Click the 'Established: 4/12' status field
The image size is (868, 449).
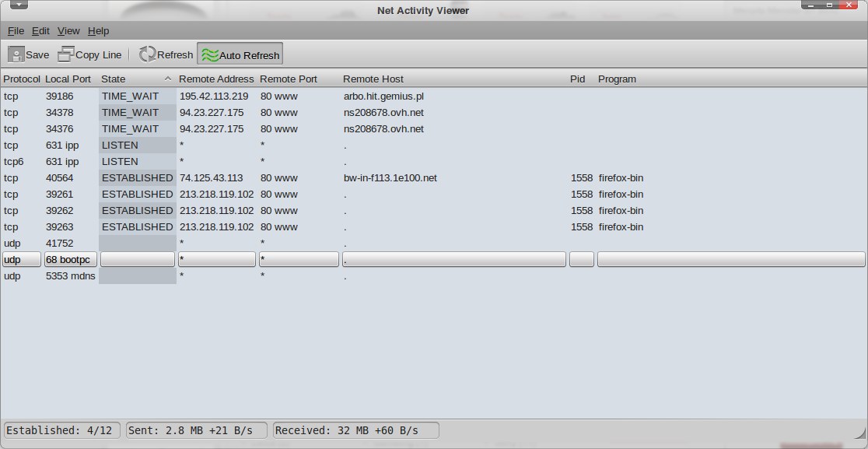pyautogui.click(x=63, y=430)
